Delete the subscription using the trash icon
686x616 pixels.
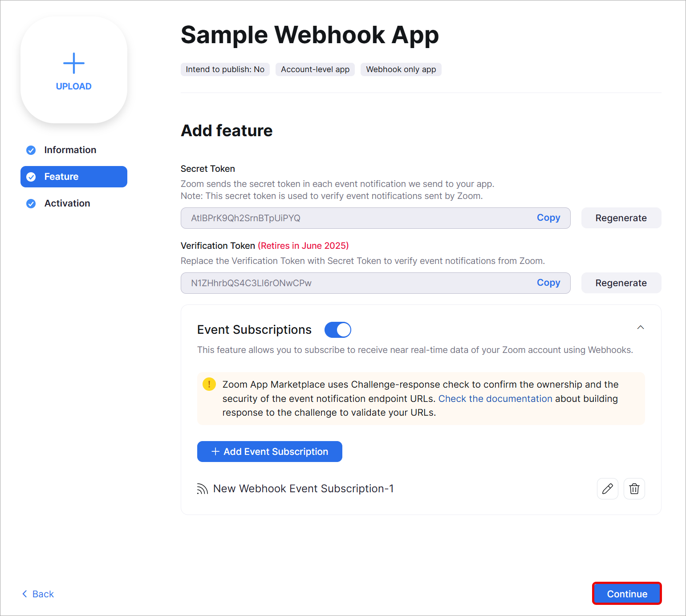click(x=634, y=488)
